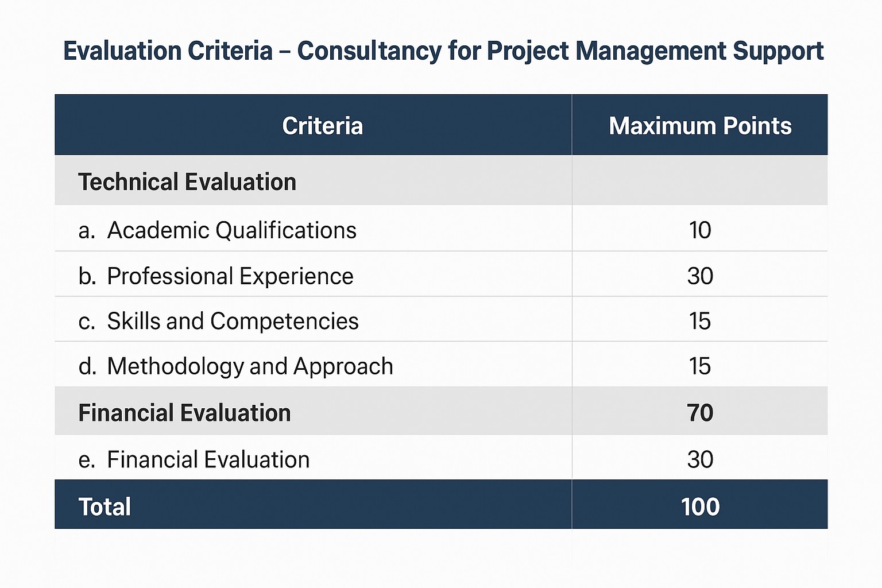The width and height of the screenshot is (882, 588).
Task: Click the 30 points value for item e
Action: tap(700, 460)
